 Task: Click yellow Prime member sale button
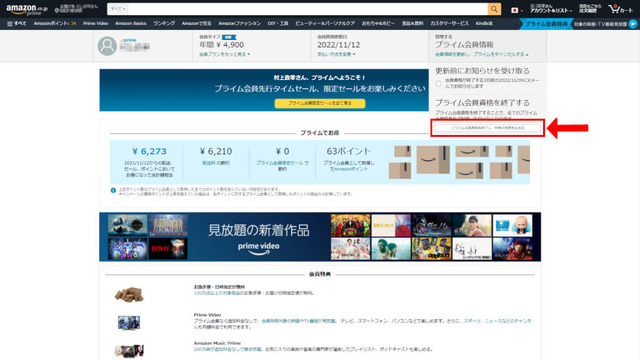point(320,103)
